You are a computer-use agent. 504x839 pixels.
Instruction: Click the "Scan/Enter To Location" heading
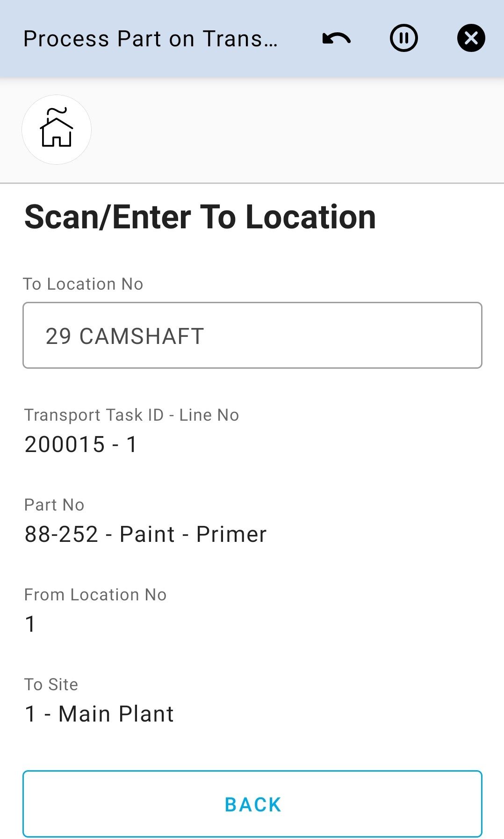click(x=200, y=217)
